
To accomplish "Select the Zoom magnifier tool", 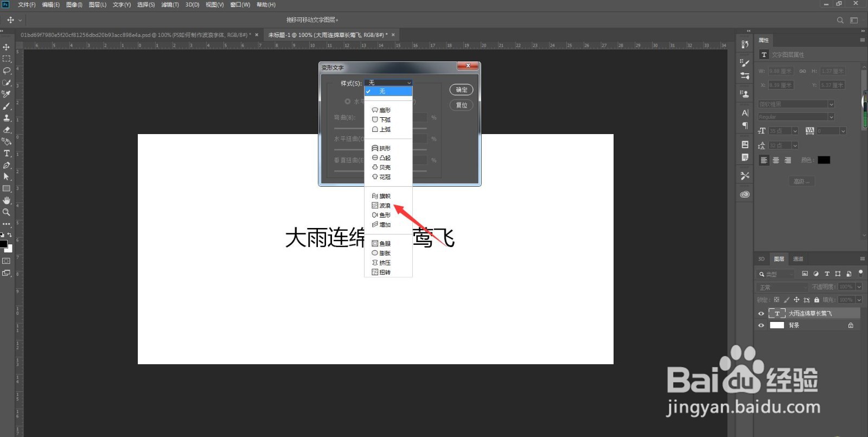I will [x=7, y=212].
